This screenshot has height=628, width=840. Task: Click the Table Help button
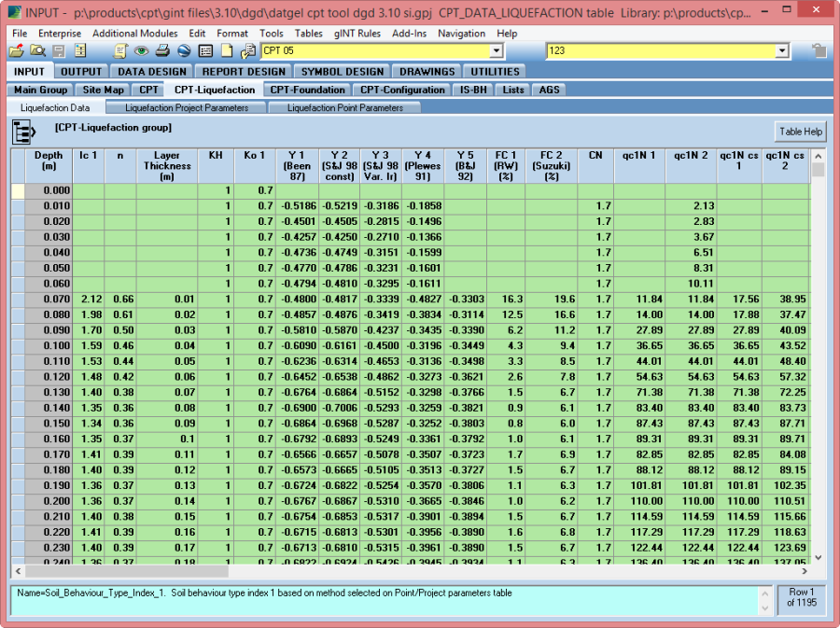click(801, 132)
